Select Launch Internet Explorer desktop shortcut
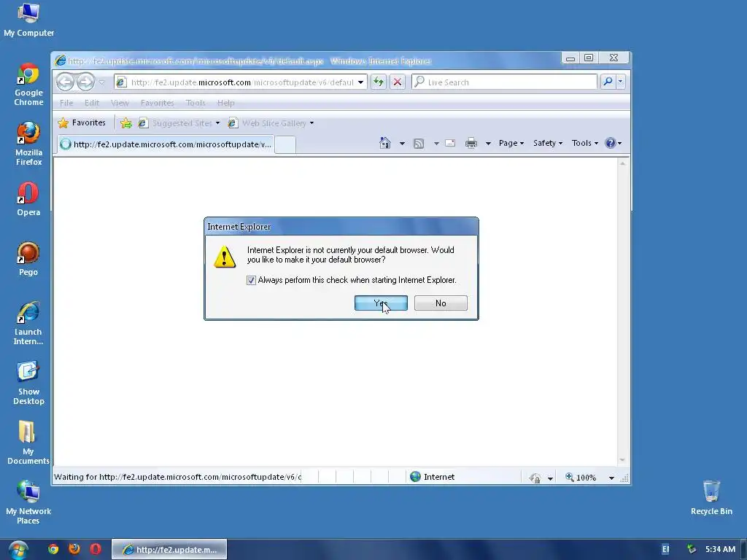747x560 pixels. [28, 323]
